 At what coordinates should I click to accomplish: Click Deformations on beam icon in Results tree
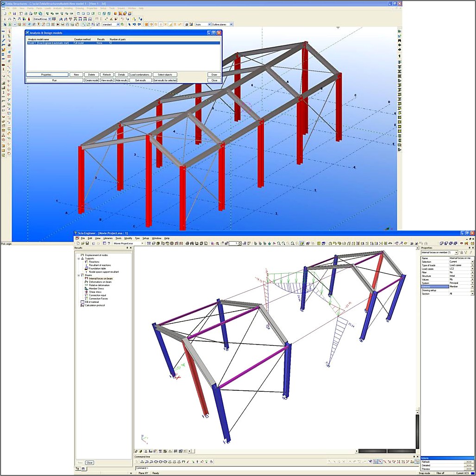coord(87,282)
